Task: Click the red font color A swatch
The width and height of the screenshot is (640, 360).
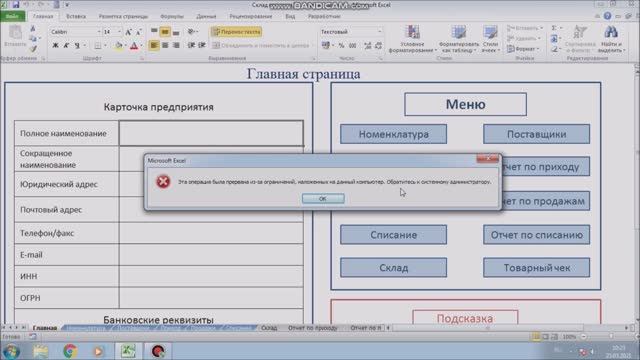Action: tap(134, 45)
